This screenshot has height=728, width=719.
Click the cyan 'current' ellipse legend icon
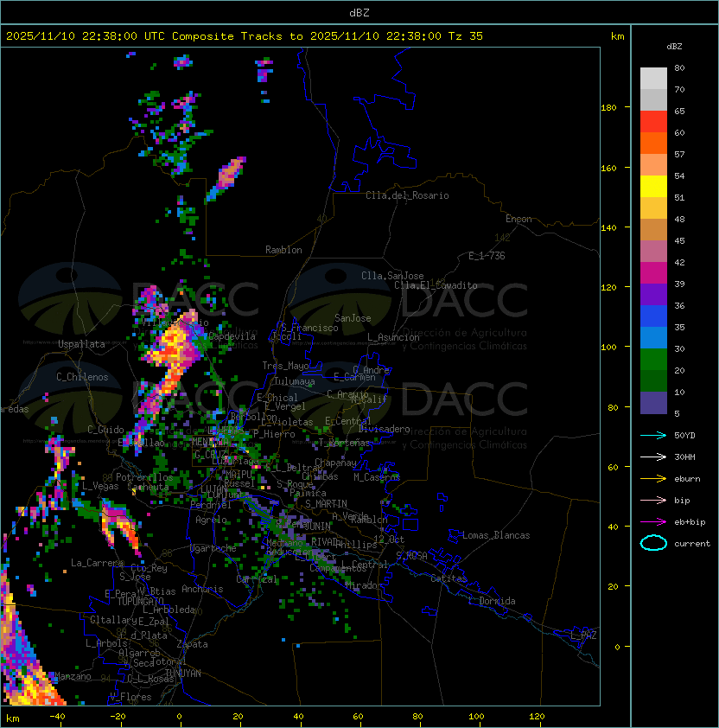(x=653, y=543)
